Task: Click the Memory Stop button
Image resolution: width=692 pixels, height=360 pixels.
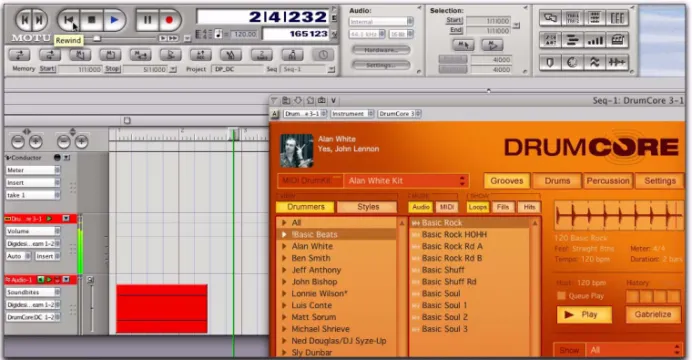Action: (x=112, y=69)
